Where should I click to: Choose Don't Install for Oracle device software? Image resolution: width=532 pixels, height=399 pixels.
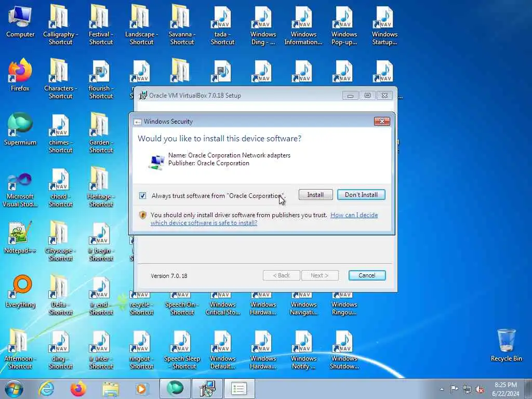(361, 195)
